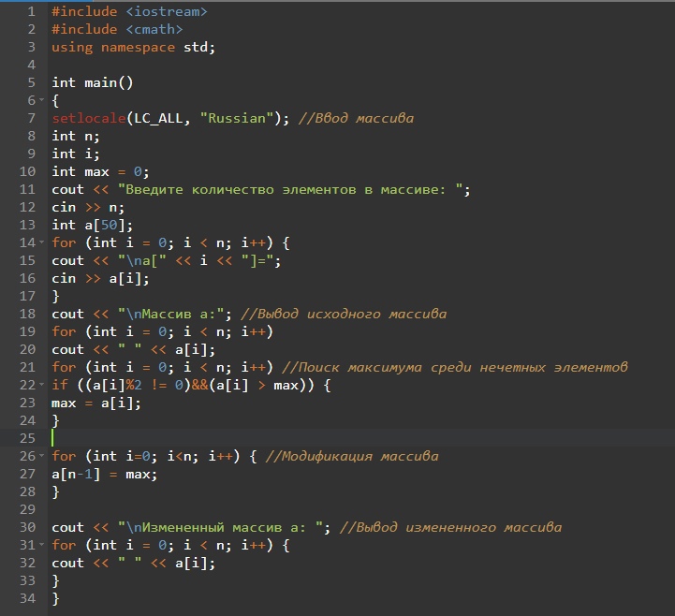Click the 'int i;' declaration on line 9
The height and width of the screenshot is (616, 675).
(x=76, y=154)
